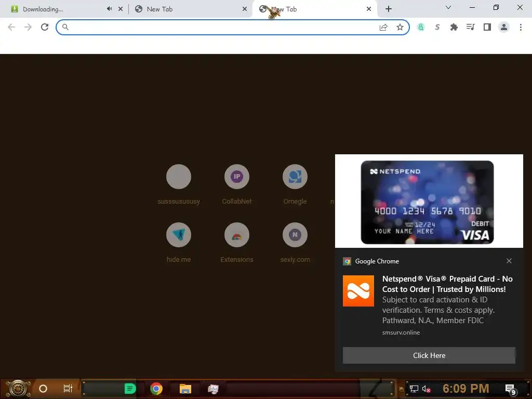
Task: Close the middle New Tab
Action: coord(245,9)
